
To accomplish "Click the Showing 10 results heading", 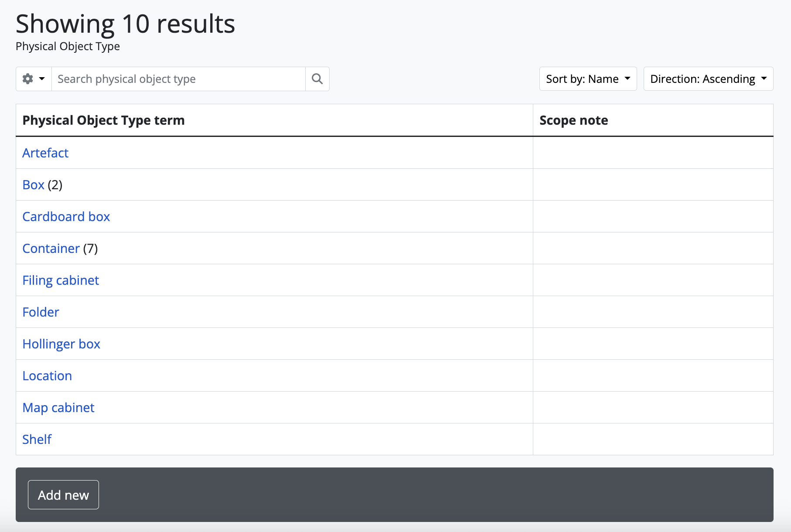I will click(x=125, y=24).
